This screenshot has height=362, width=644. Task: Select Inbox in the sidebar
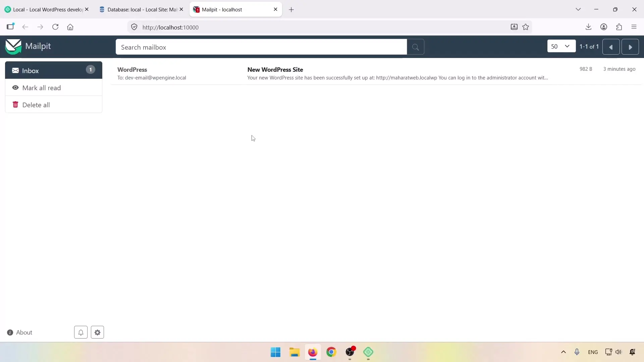click(54, 70)
